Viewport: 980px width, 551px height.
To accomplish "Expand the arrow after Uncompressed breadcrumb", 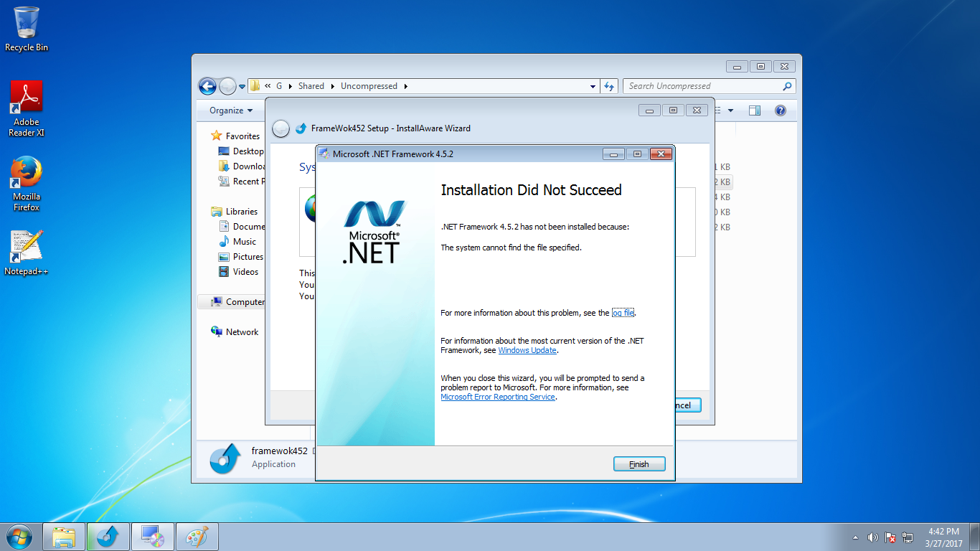I will tap(405, 86).
